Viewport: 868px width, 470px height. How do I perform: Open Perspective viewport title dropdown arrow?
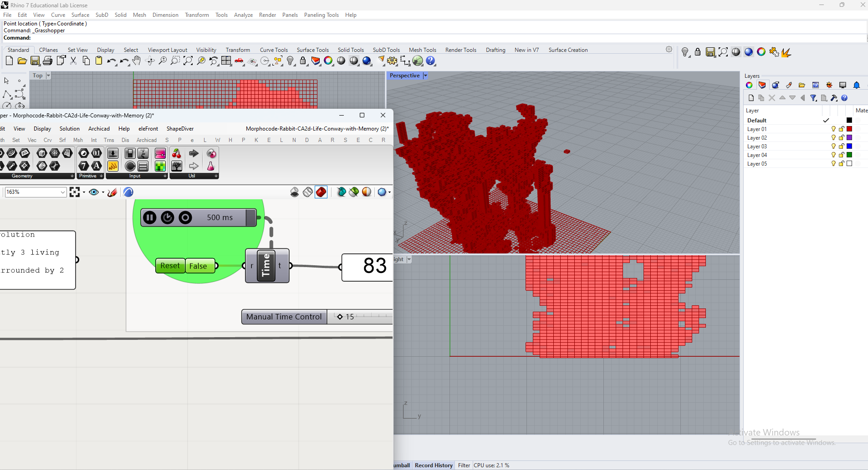(425, 76)
